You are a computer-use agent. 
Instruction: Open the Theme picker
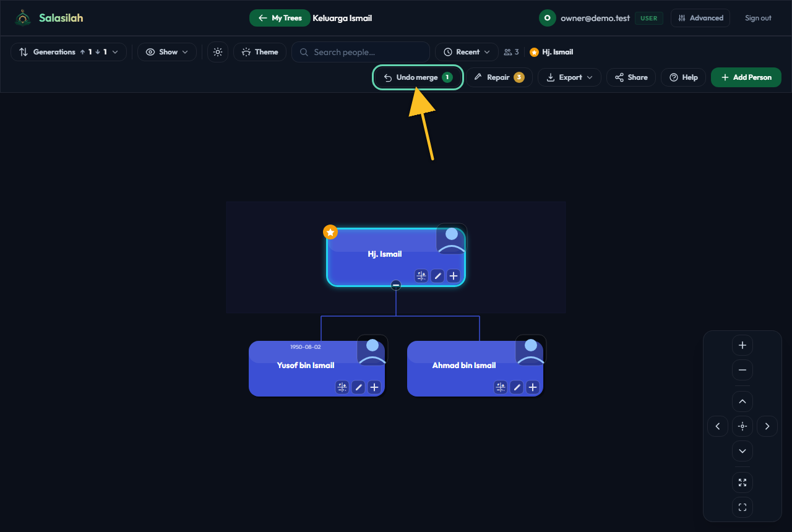click(260, 52)
